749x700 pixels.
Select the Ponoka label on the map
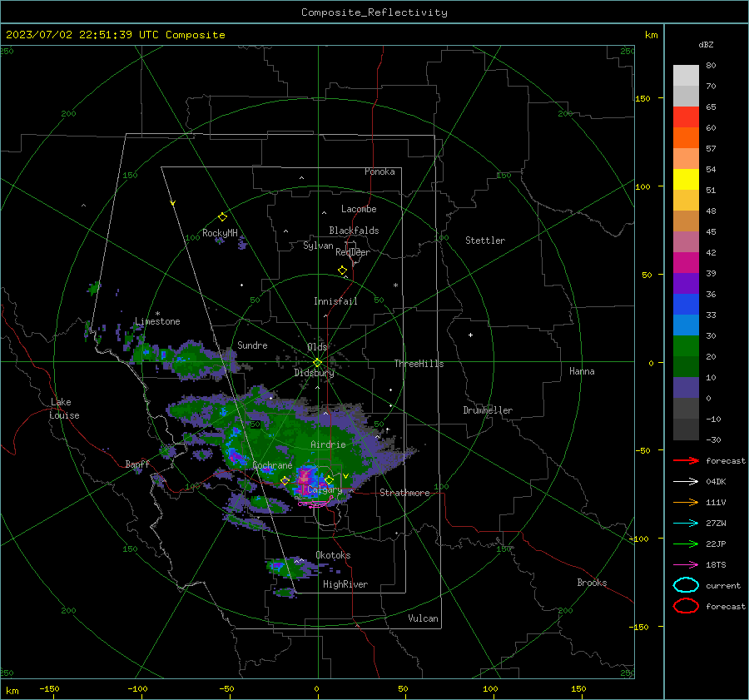point(379,171)
